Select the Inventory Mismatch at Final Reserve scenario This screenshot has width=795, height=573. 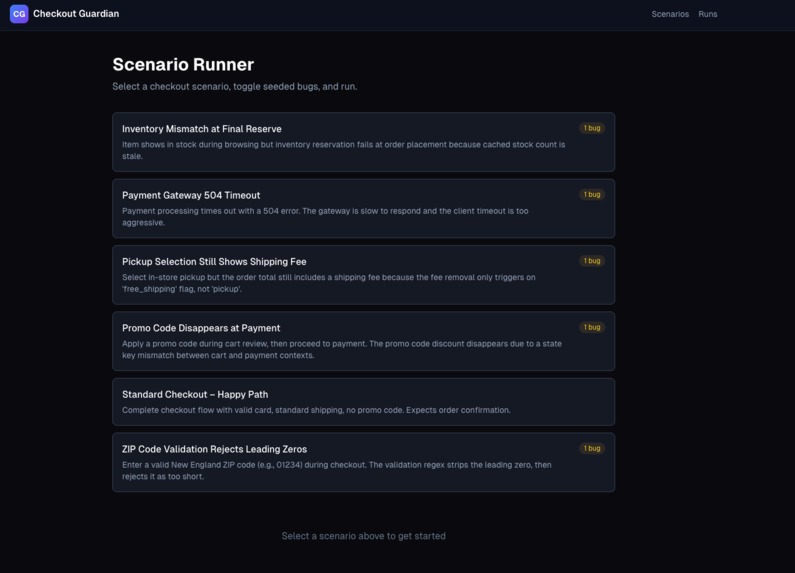[x=364, y=142]
